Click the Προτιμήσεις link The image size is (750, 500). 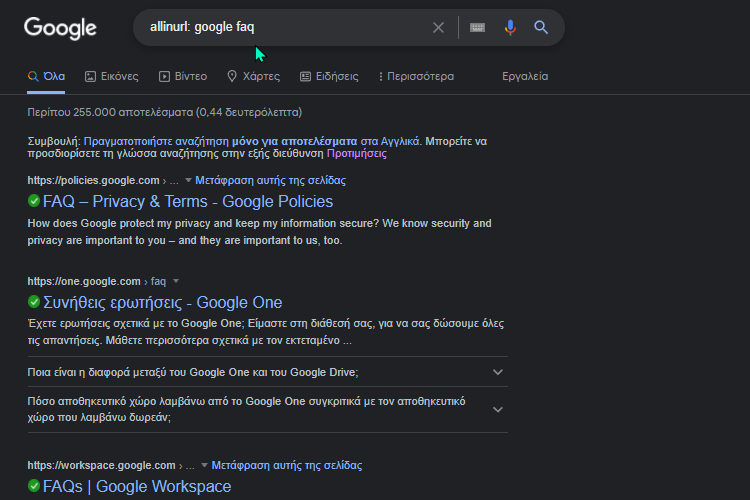[357, 154]
